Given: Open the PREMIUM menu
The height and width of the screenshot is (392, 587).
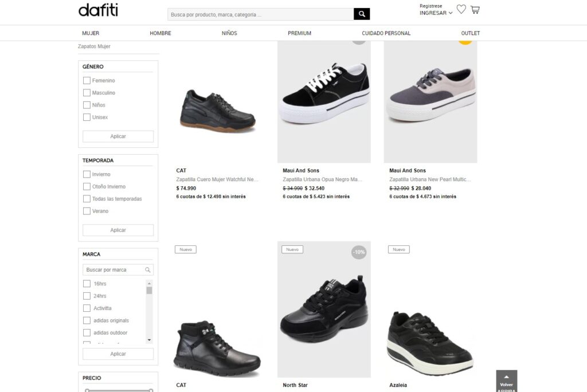Looking at the screenshot, I should coord(299,33).
